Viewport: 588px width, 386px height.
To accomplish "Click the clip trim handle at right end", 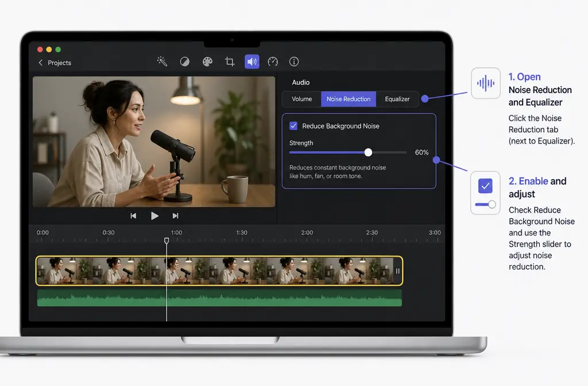I will tap(397, 271).
